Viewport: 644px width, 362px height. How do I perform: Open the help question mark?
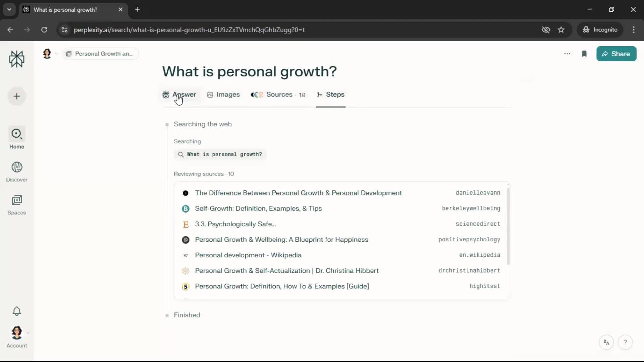(625, 342)
